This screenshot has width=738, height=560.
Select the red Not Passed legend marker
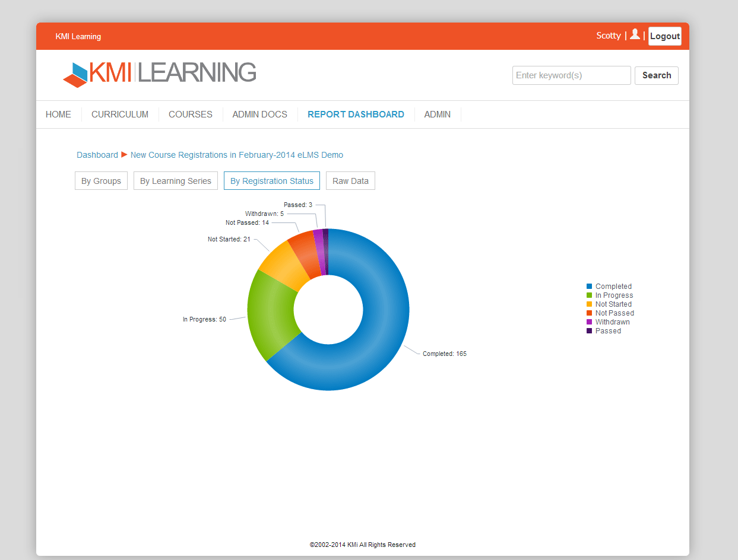pyautogui.click(x=588, y=313)
